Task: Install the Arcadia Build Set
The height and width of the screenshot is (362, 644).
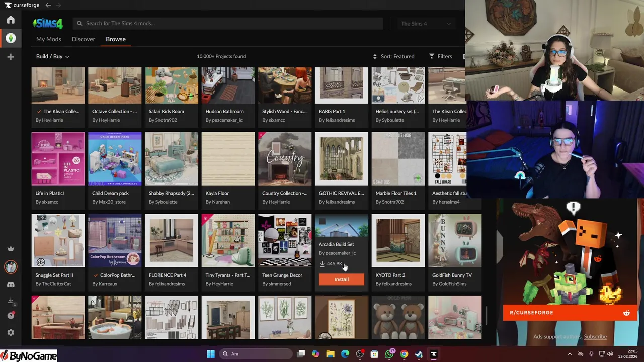Action: (342, 279)
